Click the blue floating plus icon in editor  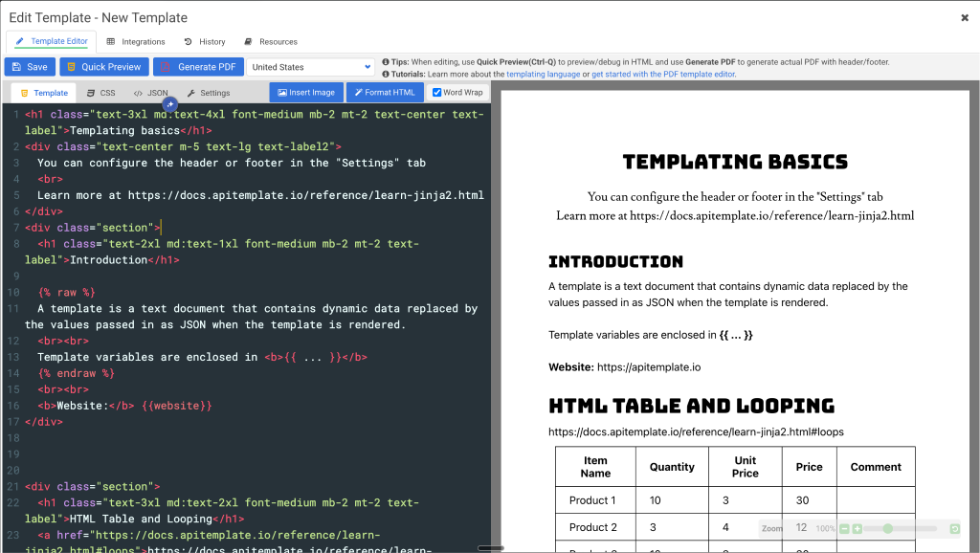tap(170, 101)
